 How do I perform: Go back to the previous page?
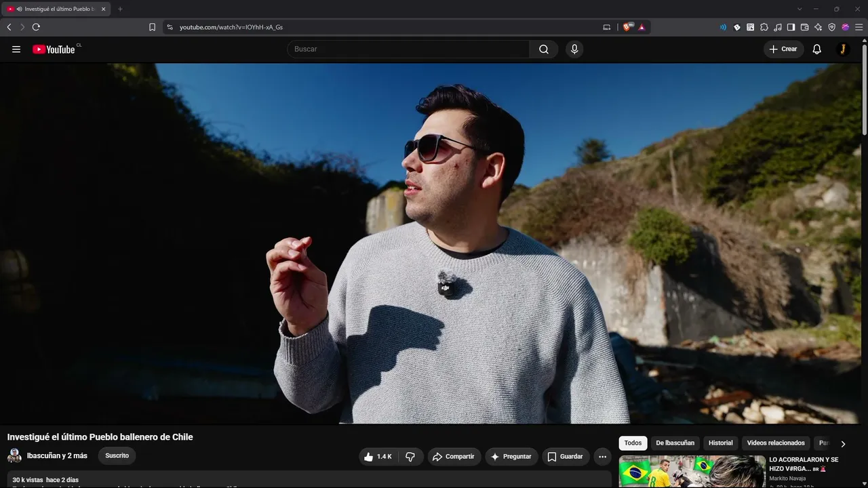[x=9, y=27]
